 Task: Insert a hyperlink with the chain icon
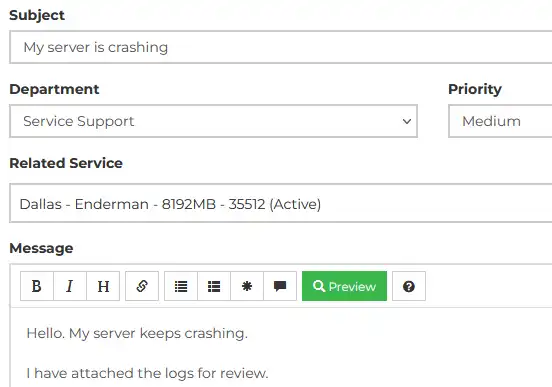click(142, 286)
